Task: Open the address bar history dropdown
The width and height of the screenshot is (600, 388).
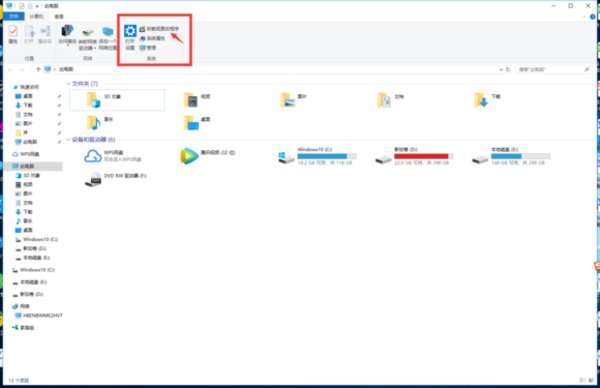Action: (501, 70)
